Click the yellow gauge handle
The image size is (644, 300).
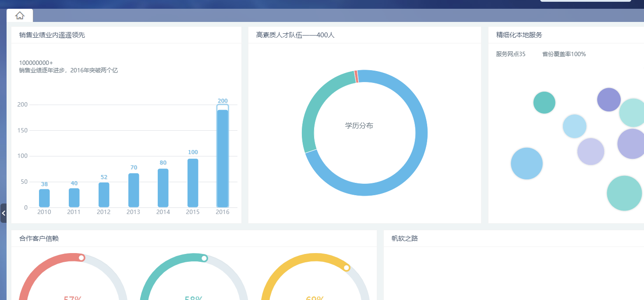click(x=347, y=268)
